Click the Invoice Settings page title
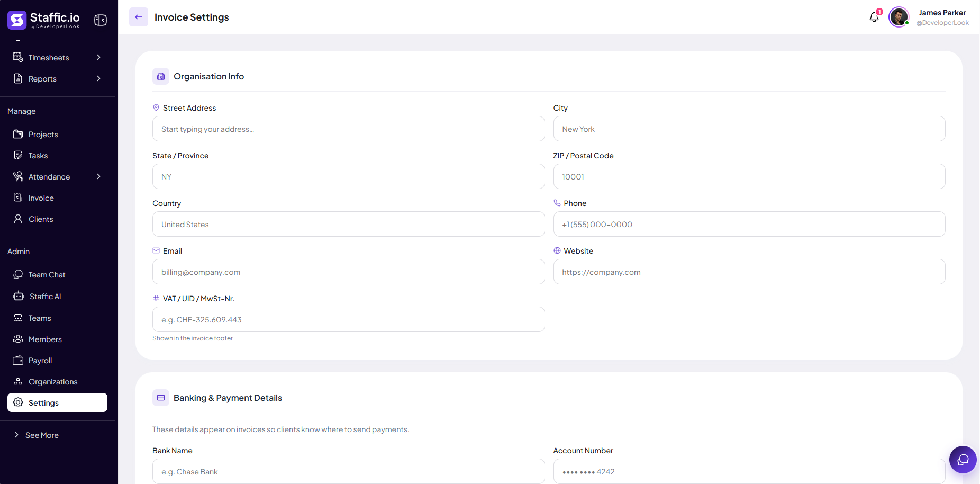The width and height of the screenshot is (980, 484). [x=192, y=17]
